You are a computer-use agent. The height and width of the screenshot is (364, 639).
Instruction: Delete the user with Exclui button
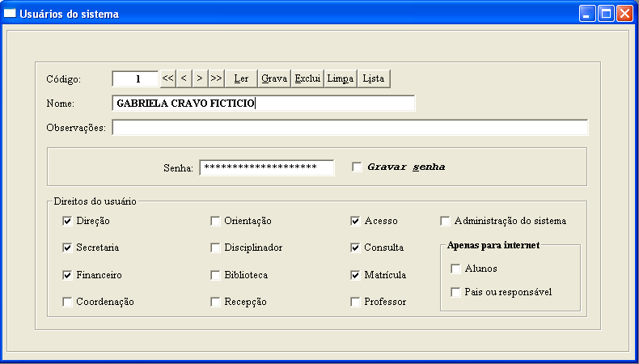click(307, 78)
